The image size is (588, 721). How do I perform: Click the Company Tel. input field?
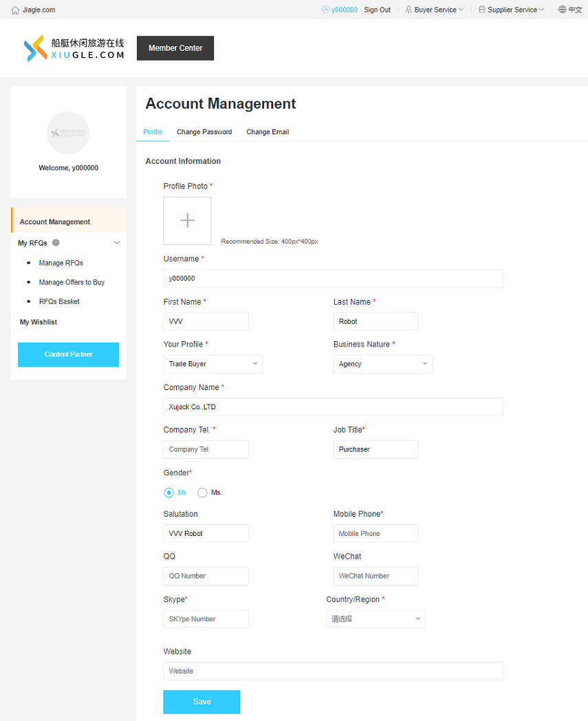pyautogui.click(x=206, y=449)
